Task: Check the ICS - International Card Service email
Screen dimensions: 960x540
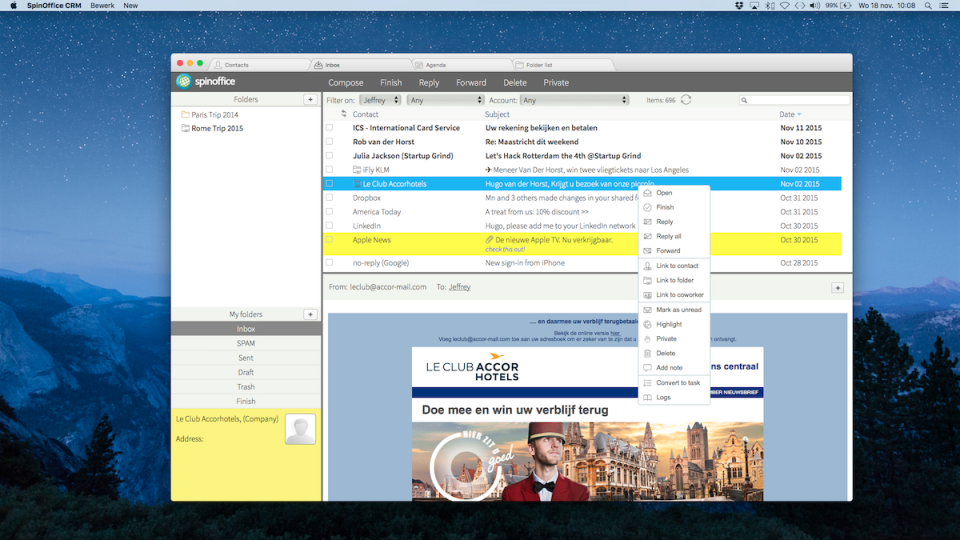Action: [x=329, y=128]
